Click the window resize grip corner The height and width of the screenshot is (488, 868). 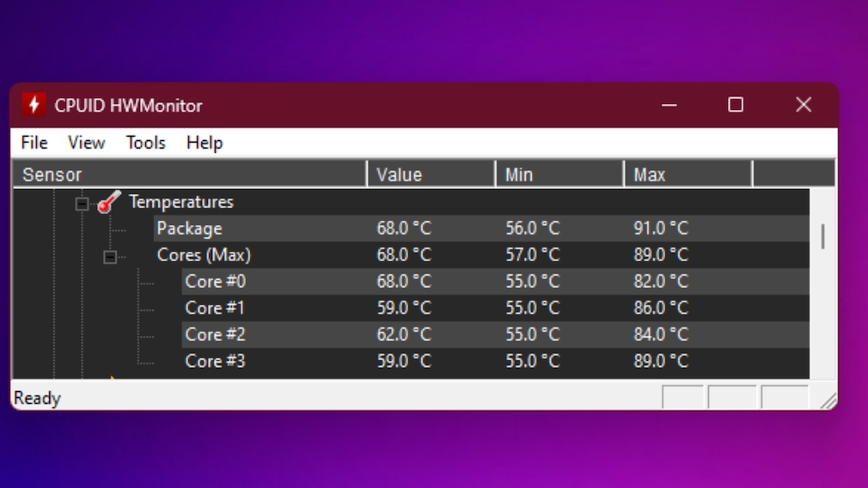pyautogui.click(x=828, y=401)
